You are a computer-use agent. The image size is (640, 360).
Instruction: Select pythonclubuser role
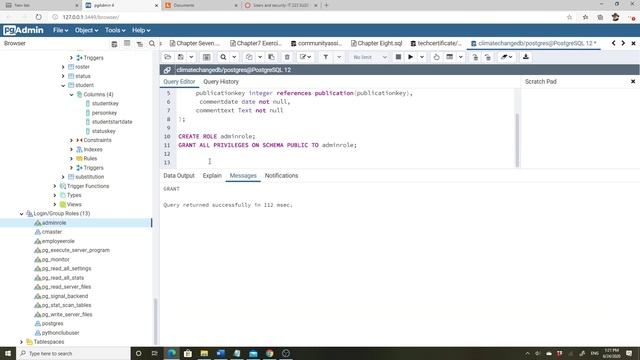pos(60,333)
